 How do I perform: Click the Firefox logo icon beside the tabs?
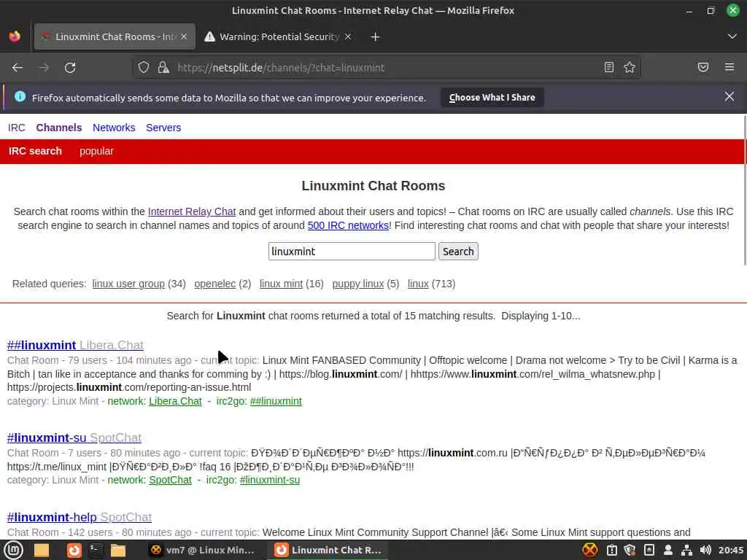pos(15,36)
